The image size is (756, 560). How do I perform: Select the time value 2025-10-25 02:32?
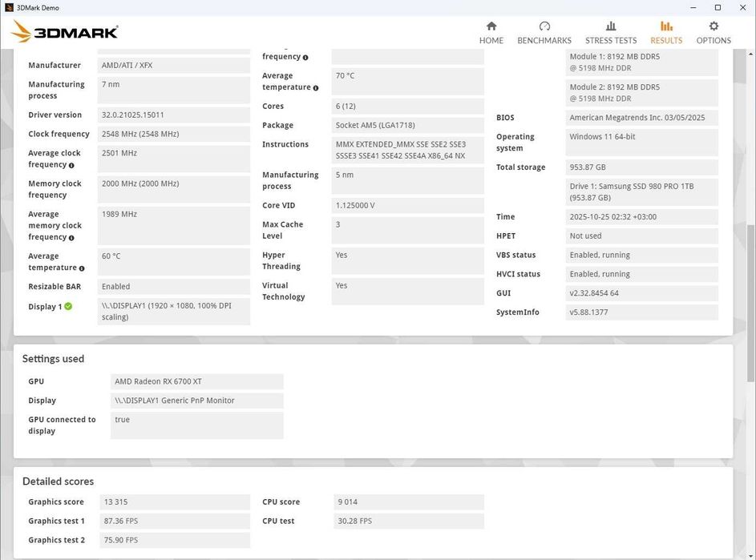pos(641,216)
